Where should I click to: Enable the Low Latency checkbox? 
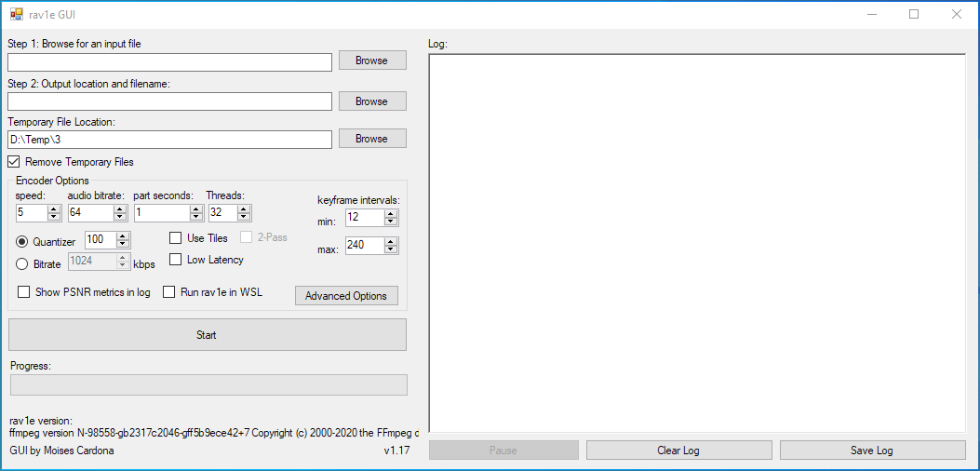[176, 259]
